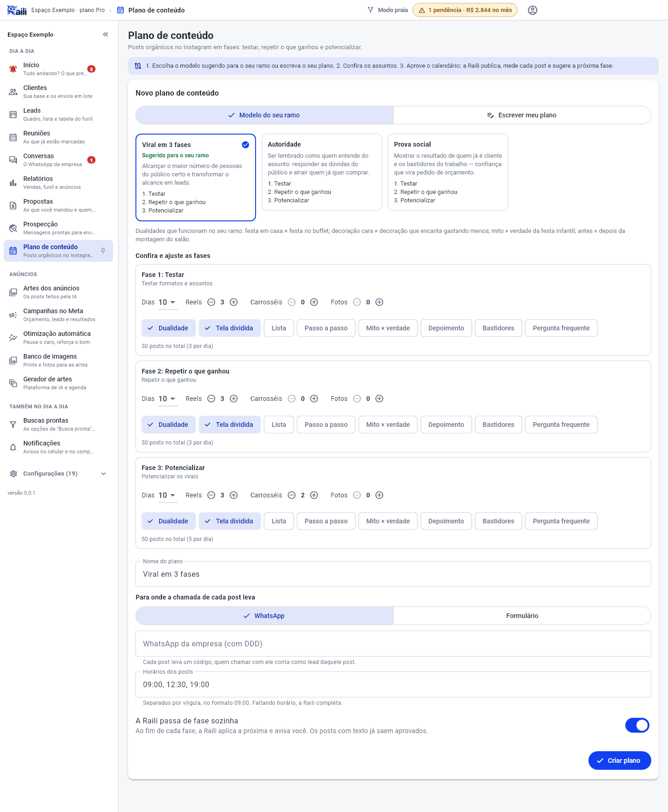Open the Dias dropdown in Fase 1

pos(167,303)
